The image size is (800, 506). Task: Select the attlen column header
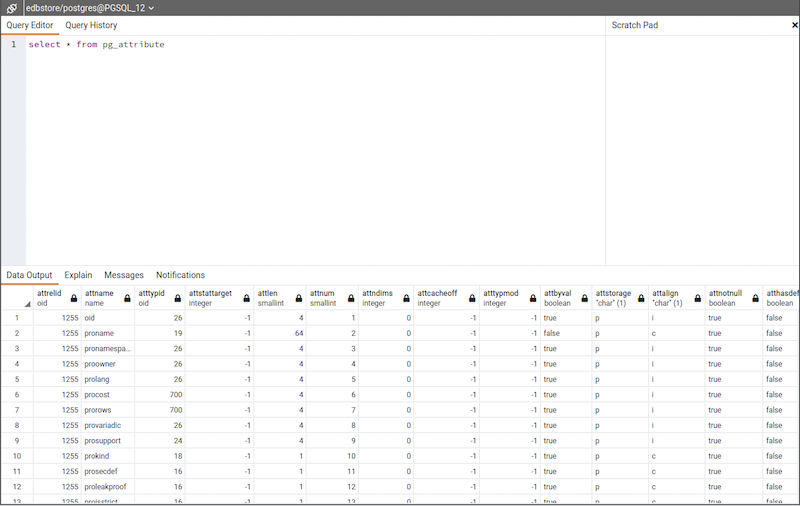click(280, 298)
